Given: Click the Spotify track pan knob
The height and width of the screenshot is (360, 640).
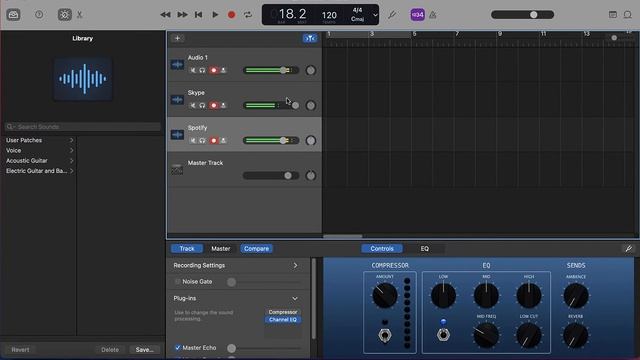Looking at the screenshot, I should [311, 140].
